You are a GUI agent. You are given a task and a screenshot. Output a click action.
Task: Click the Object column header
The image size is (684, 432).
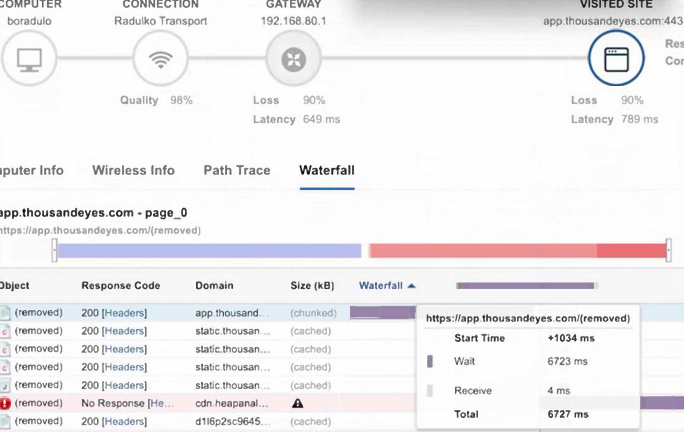click(14, 286)
